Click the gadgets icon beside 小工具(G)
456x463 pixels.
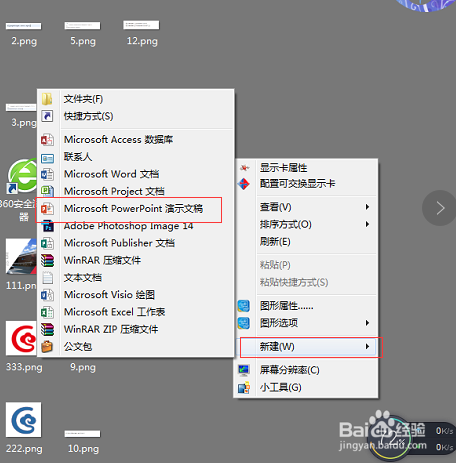pyautogui.click(x=244, y=387)
